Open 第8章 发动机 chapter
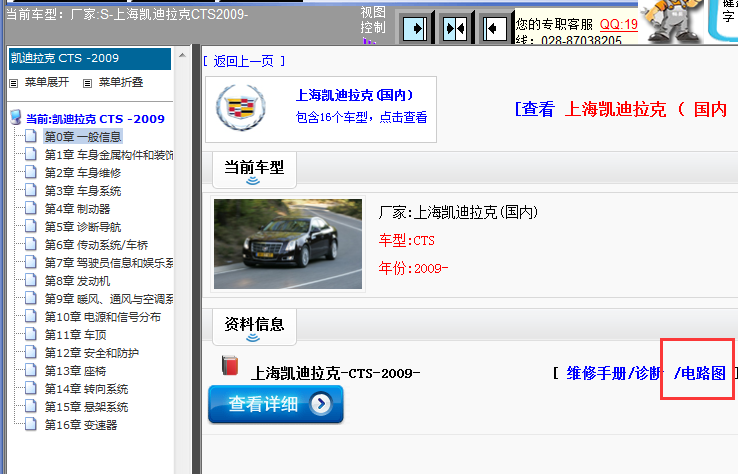This screenshot has height=474, width=738. click(77, 281)
